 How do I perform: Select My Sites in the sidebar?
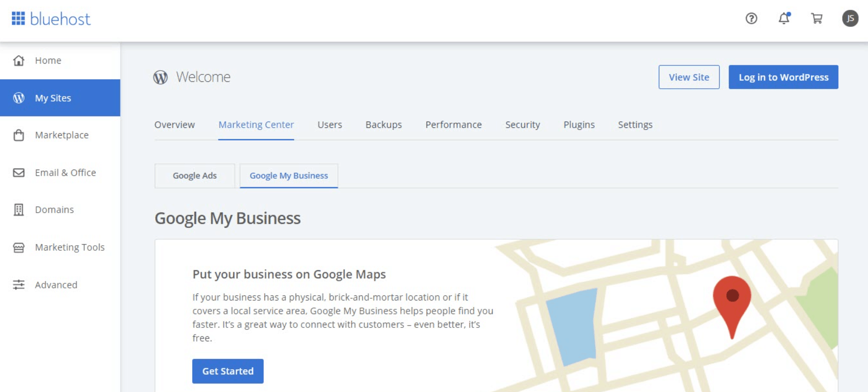[60, 98]
